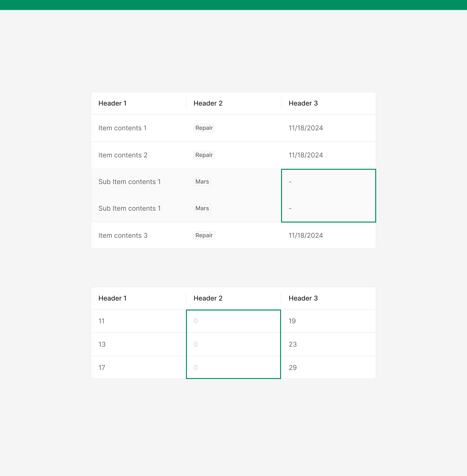Click the second Mars tag
This screenshot has width=467, height=476.
(x=202, y=208)
